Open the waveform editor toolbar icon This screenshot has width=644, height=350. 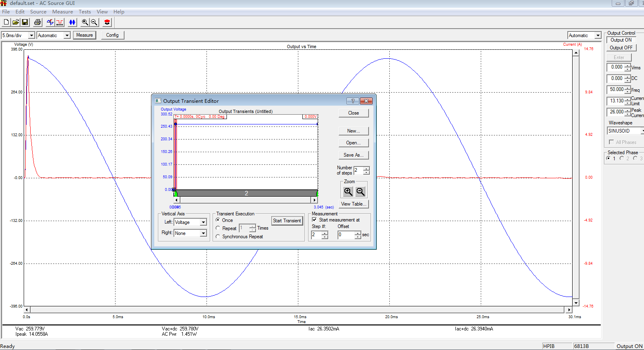pos(50,22)
